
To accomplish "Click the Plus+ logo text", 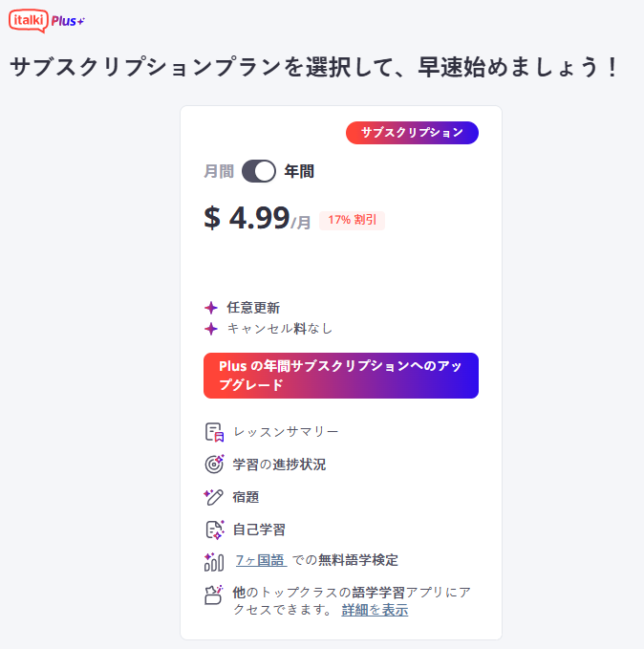I will [x=68, y=21].
